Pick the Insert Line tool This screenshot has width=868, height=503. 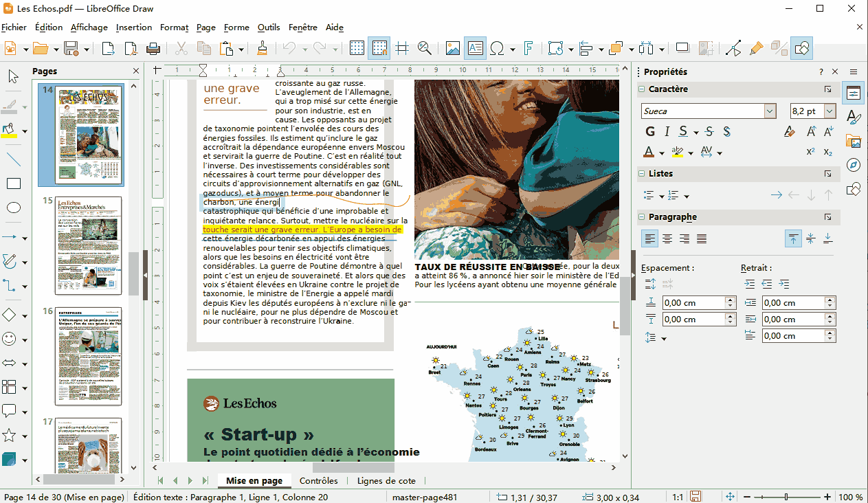[13, 159]
